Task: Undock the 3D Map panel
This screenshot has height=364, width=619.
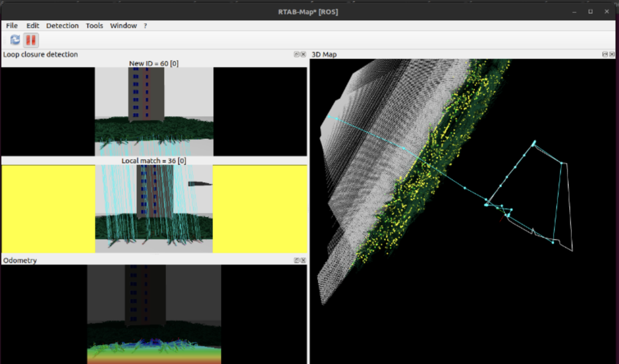Action: pos(605,54)
